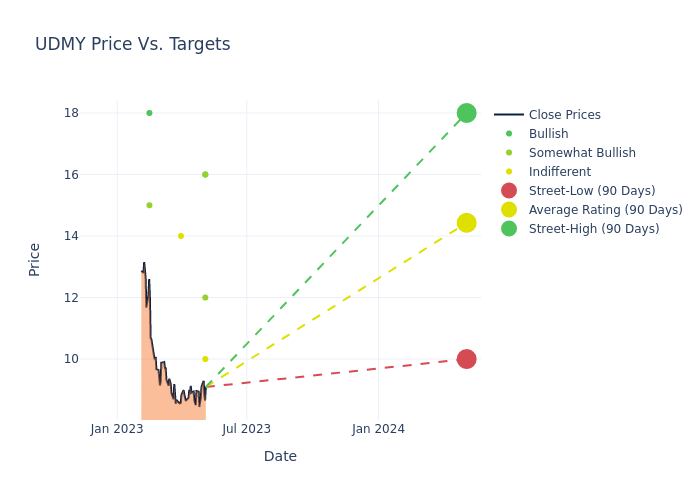Click the large green Street-High marker on chart
700x500 pixels.
(466, 113)
